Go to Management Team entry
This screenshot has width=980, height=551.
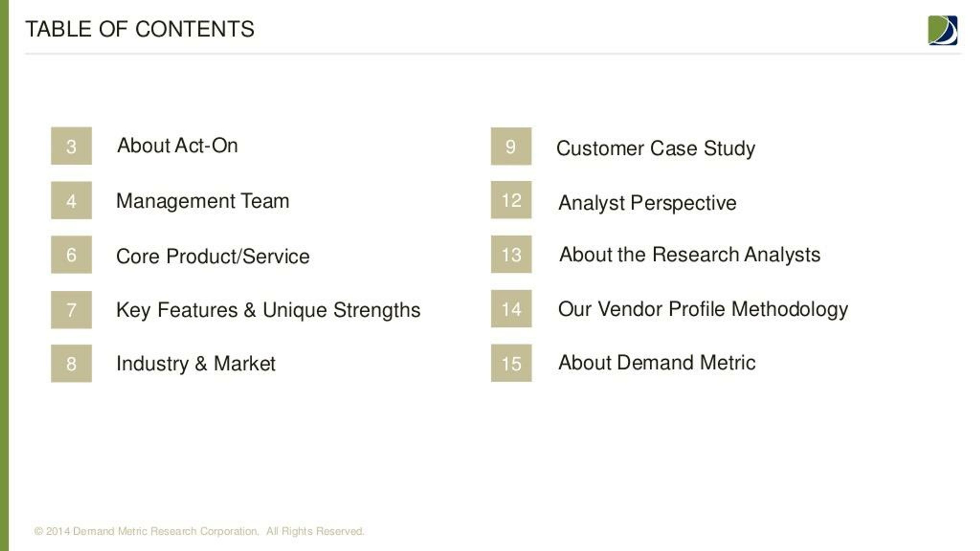pyautogui.click(x=203, y=201)
